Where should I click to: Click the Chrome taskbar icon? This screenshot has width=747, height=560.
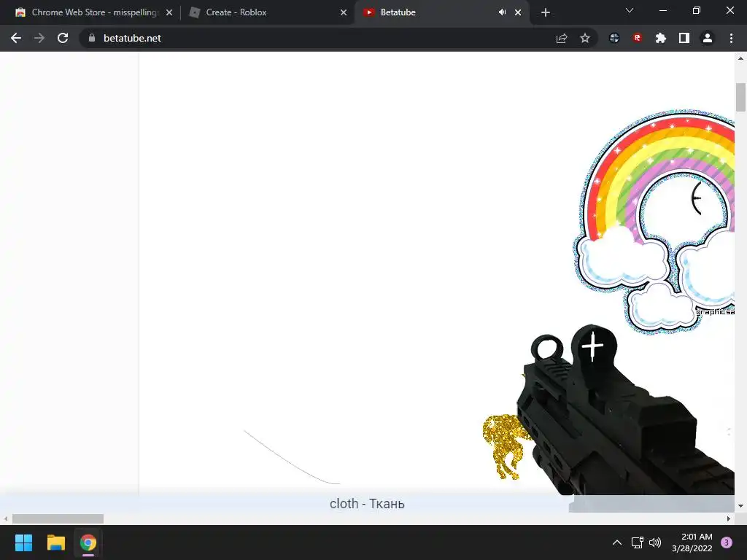88,542
